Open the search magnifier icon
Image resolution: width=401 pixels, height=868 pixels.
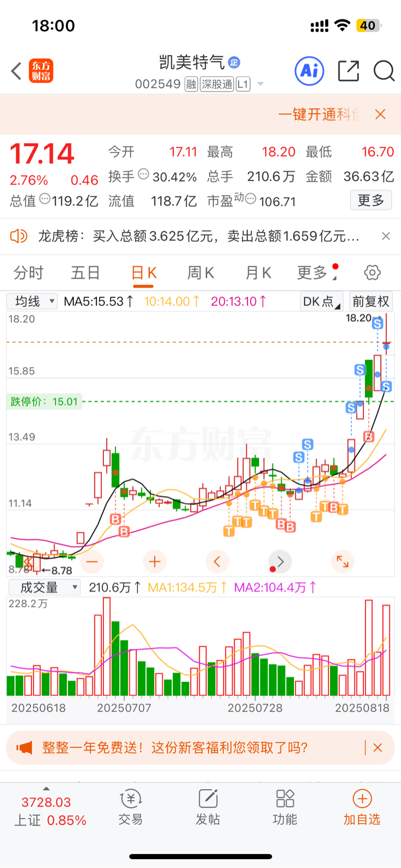pos(384,71)
